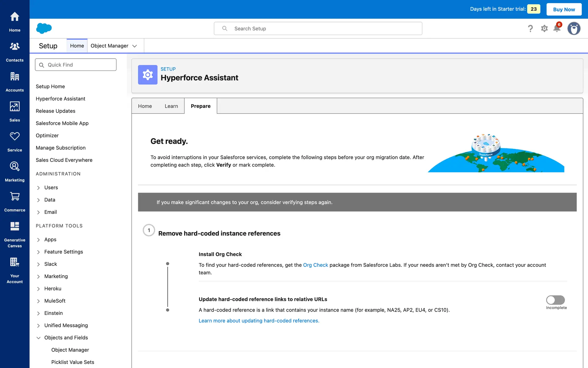Toggle the Incomplete switch for relative URLs
Screen dimensions: 588x368
click(x=555, y=300)
